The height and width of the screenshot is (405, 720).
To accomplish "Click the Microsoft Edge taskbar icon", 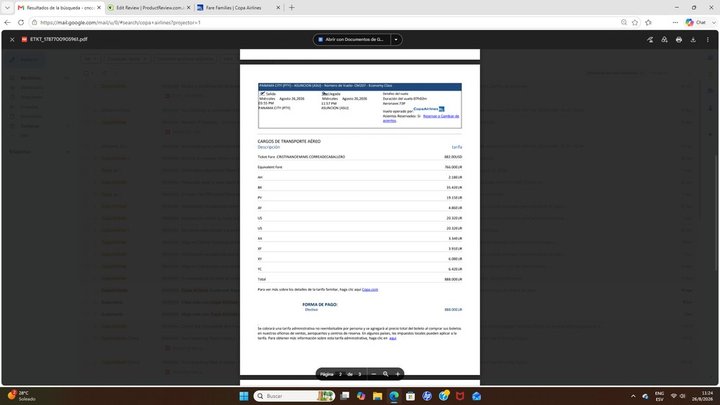I will pos(394,396).
